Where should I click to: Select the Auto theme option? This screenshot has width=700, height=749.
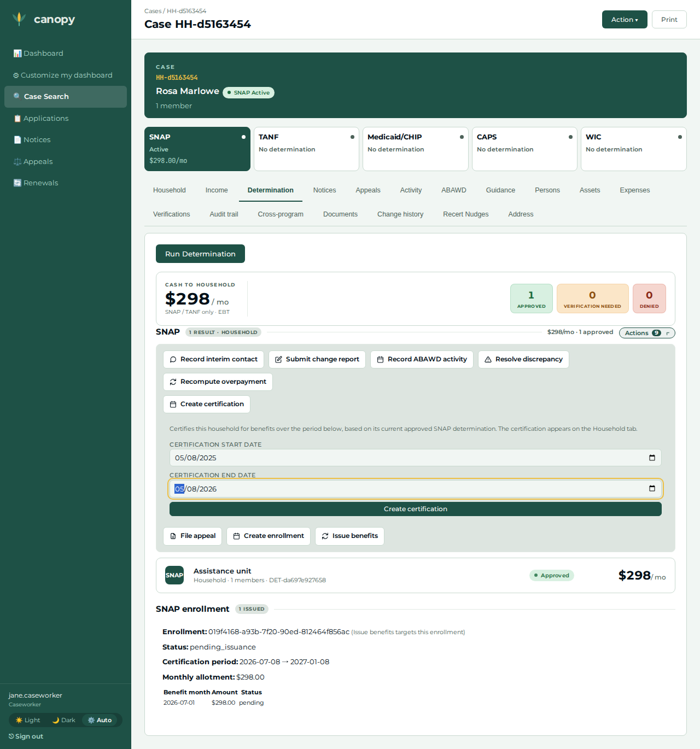coord(100,720)
